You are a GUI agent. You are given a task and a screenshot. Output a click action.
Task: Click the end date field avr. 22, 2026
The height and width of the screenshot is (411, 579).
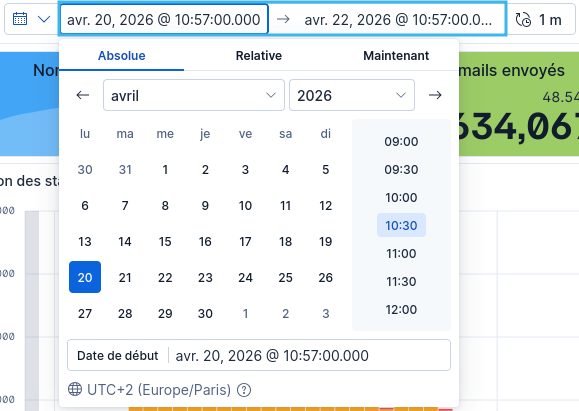pos(398,19)
